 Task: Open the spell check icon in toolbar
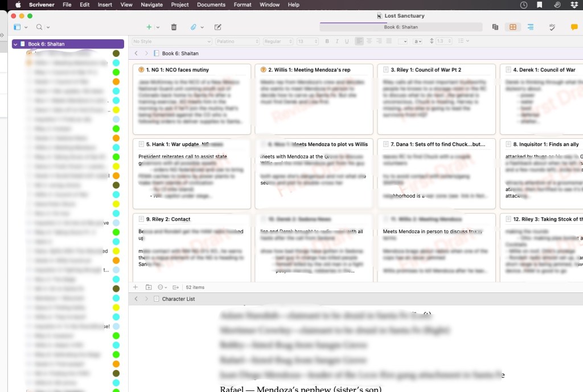coord(552,27)
